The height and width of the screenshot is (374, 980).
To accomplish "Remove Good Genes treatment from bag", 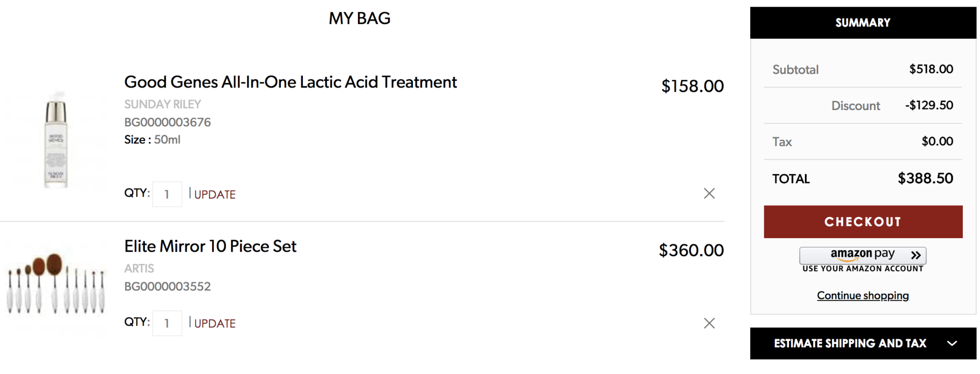I will tap(709, 193).
